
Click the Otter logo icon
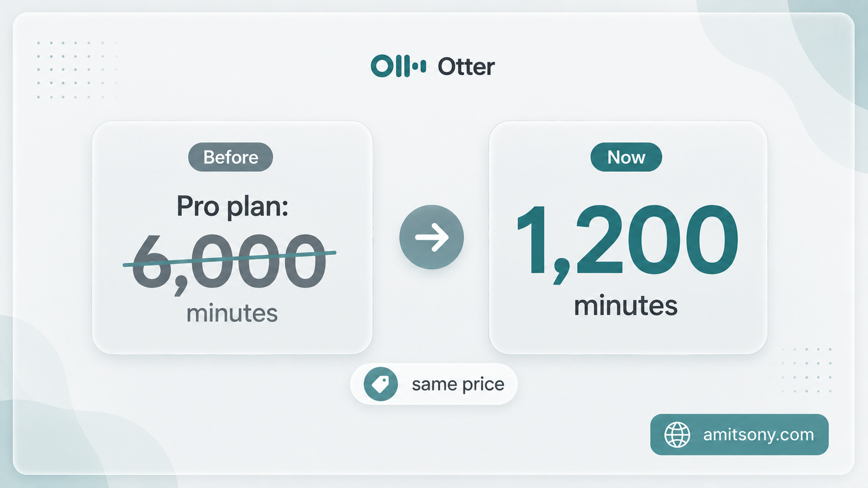399,66
